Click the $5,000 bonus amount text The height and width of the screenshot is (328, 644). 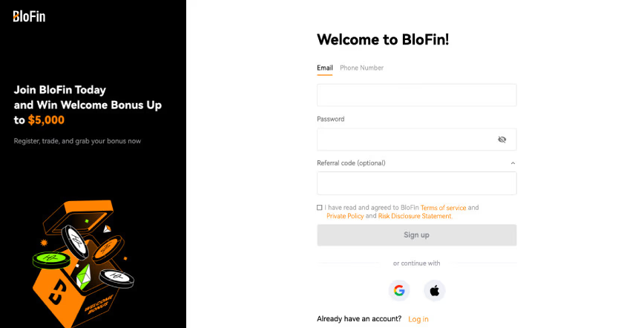coord(46,119)
